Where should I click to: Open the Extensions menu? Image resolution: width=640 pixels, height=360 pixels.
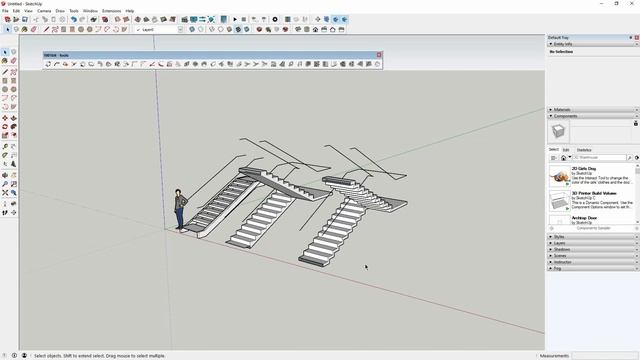pos(111,11)
